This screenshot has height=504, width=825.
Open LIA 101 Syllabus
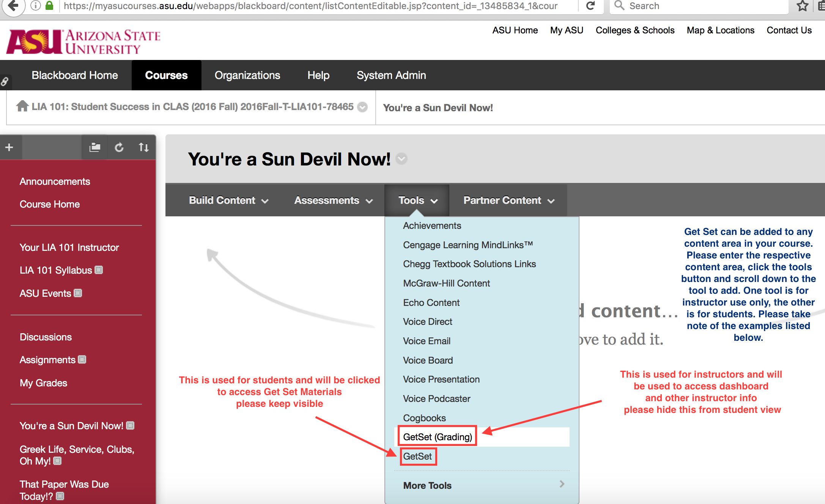pos(56,270)
